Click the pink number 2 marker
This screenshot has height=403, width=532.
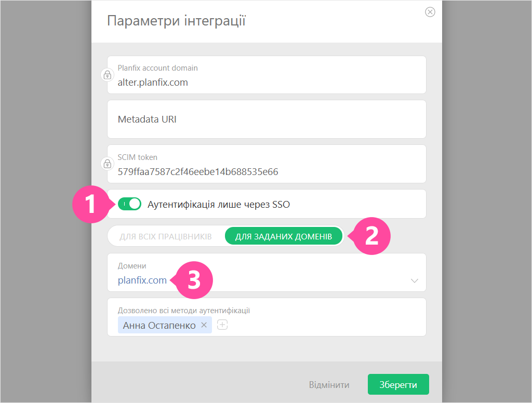coord(371,236)
